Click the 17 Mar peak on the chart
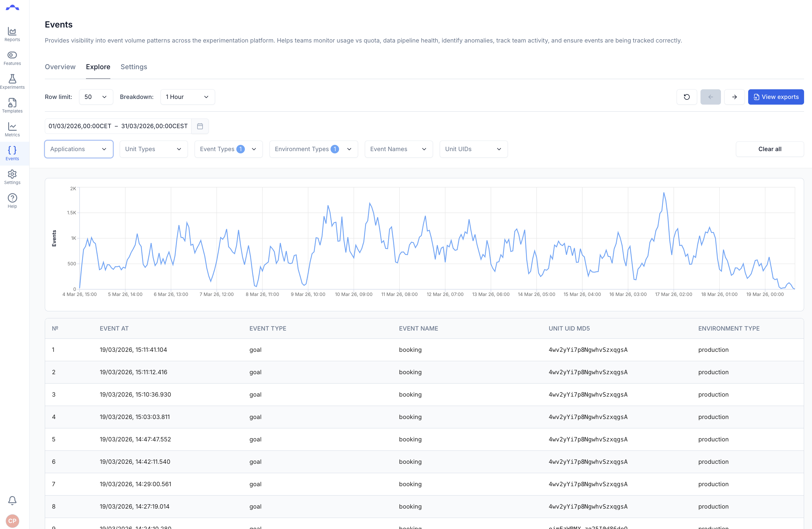812x529 pixels. click(664, 193)
